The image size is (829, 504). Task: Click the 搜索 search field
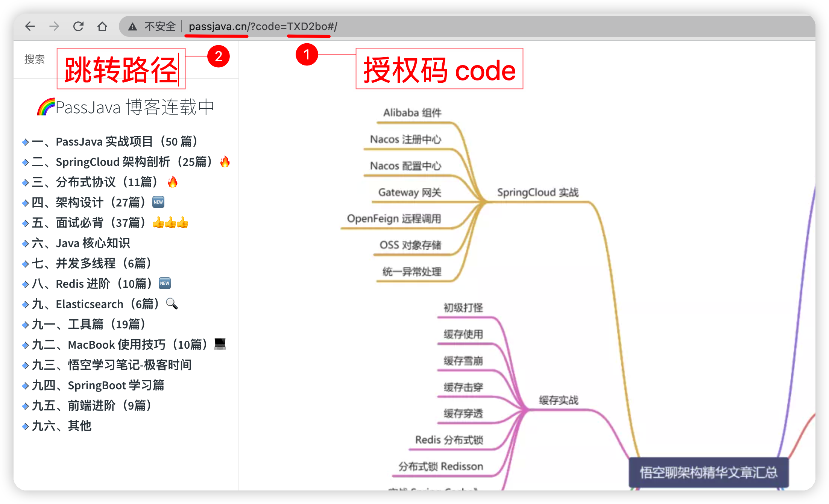(35, 59)
